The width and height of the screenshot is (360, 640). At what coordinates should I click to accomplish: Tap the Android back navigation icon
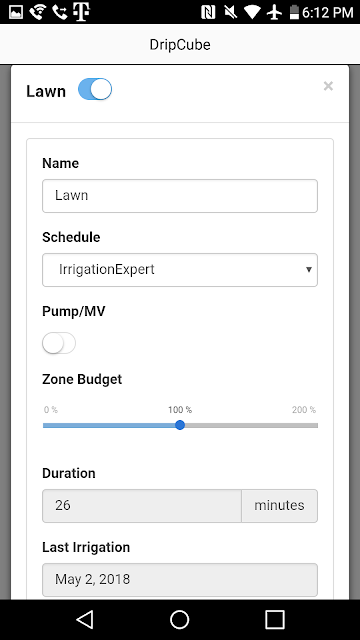click(x=85, y=619)
